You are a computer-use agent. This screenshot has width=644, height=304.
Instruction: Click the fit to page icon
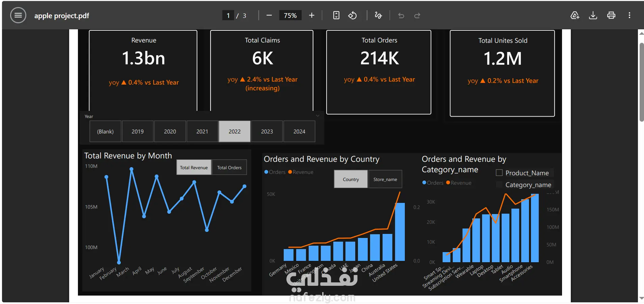[336, 16]
